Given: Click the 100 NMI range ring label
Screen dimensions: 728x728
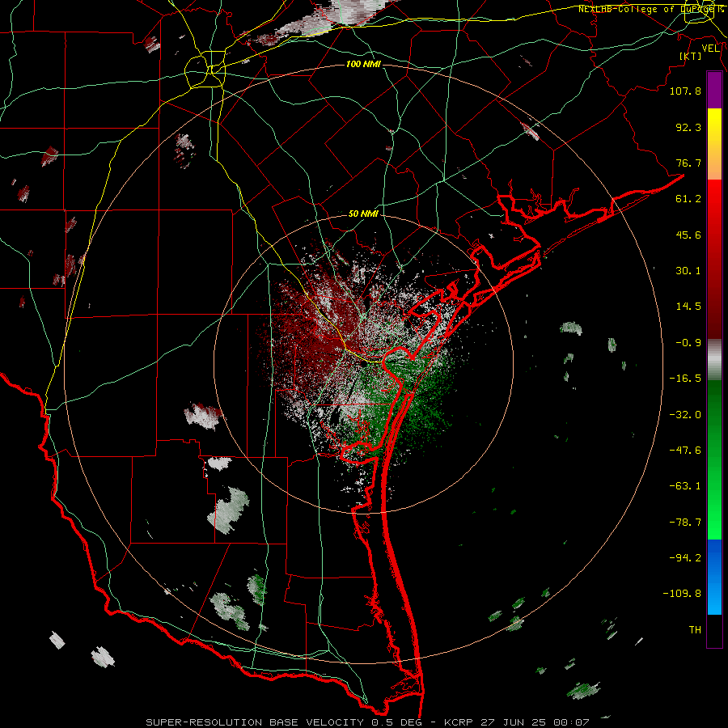Looking at the screenshot, I should 363,64.
